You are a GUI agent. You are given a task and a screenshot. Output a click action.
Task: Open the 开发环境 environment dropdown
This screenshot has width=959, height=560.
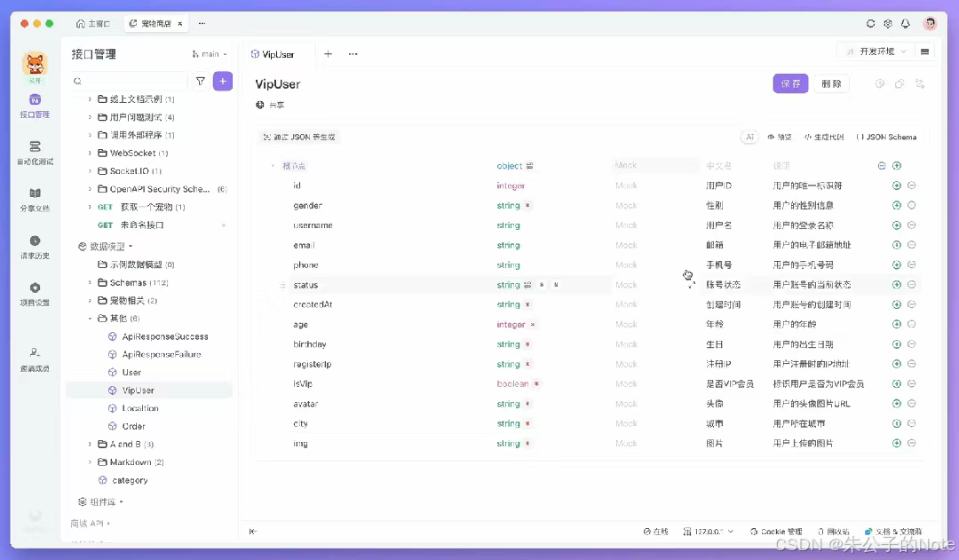[x=876, y=51]
